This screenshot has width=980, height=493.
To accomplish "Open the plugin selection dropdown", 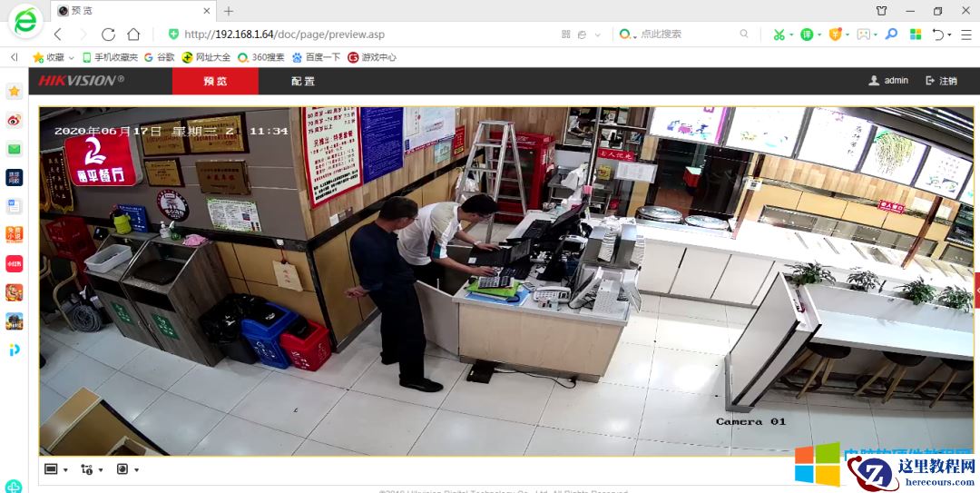I will (x=128, y=469).
